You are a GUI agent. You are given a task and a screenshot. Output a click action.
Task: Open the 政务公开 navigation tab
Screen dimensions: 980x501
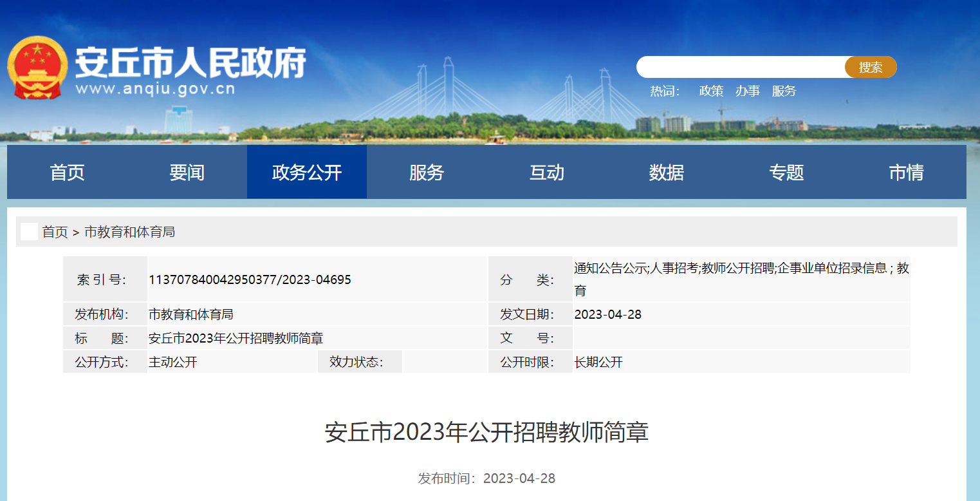click(x=307, y=173)
